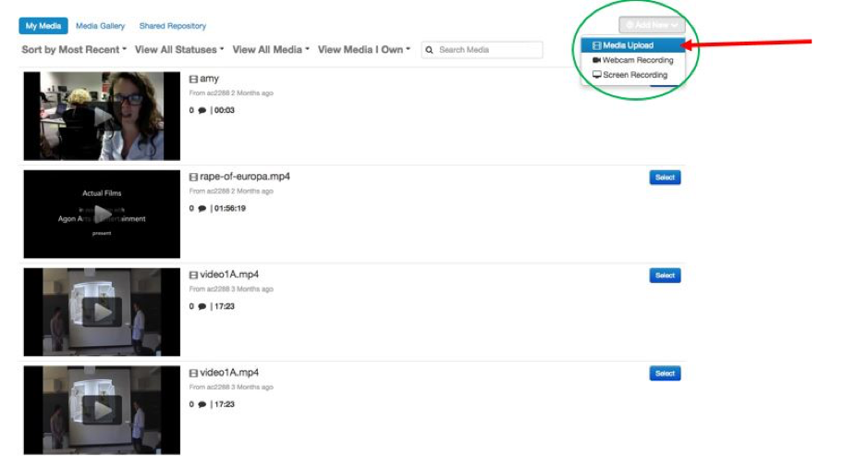Open the Media Gallery tab
868x456 pixels.
click(x=100, y=26)
